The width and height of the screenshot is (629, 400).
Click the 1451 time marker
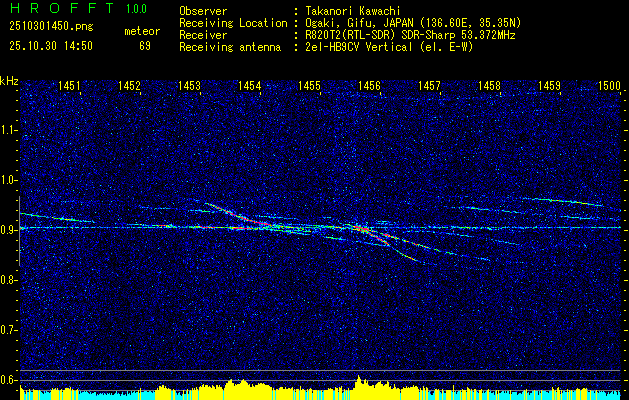(69, 85)
